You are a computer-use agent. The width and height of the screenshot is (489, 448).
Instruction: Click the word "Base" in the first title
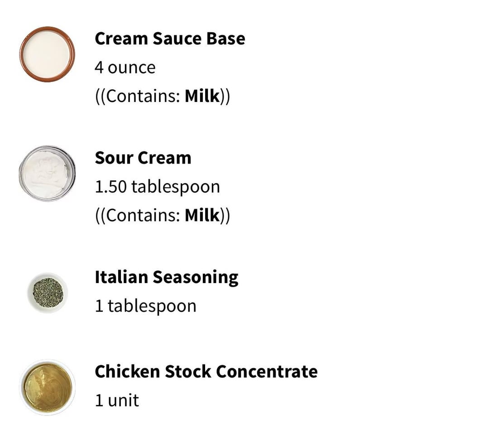point(225,39)
